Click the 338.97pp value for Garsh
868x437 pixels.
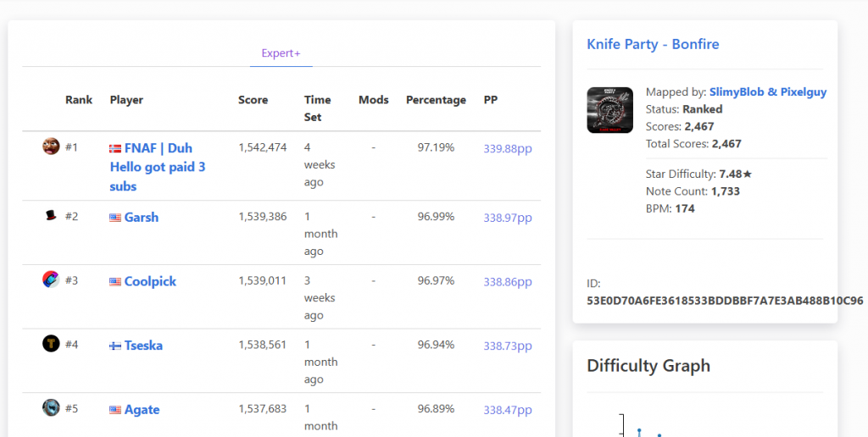pyautogui.click(x=508, y=218)
